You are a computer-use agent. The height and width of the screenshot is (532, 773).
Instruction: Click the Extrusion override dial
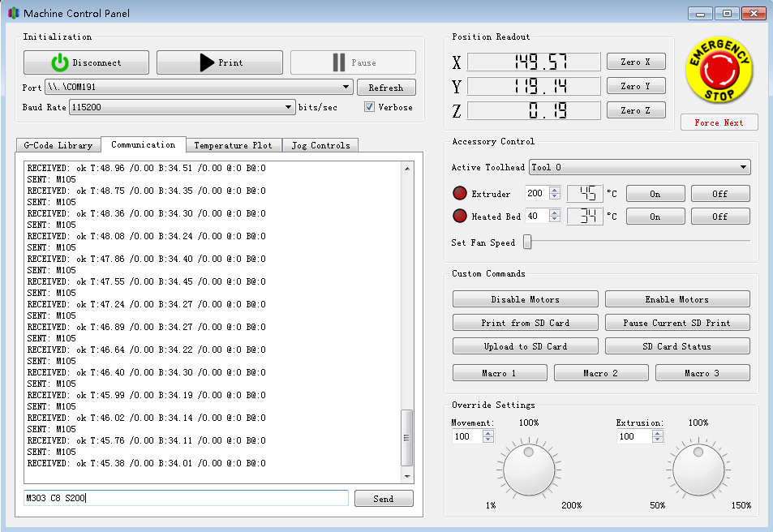(x=698, y=470)
